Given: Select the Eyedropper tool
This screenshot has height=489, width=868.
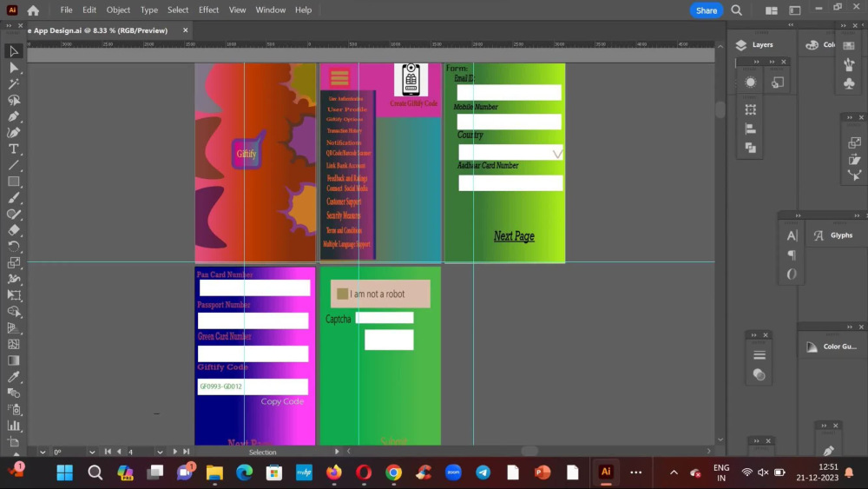Looking at the screenshot, I should click(14, 377).
